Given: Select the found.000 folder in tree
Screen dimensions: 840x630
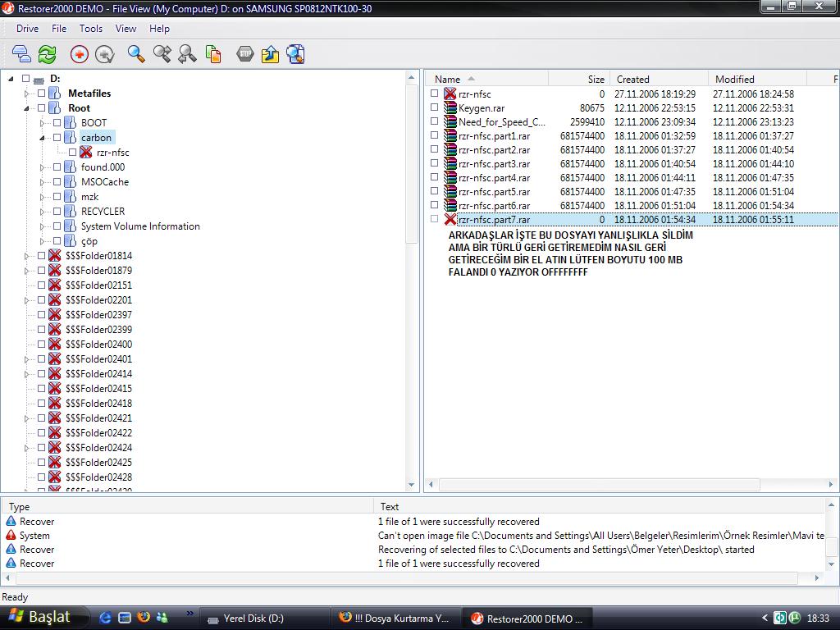Looking at the screenshot, I should (x=103, y=167).
